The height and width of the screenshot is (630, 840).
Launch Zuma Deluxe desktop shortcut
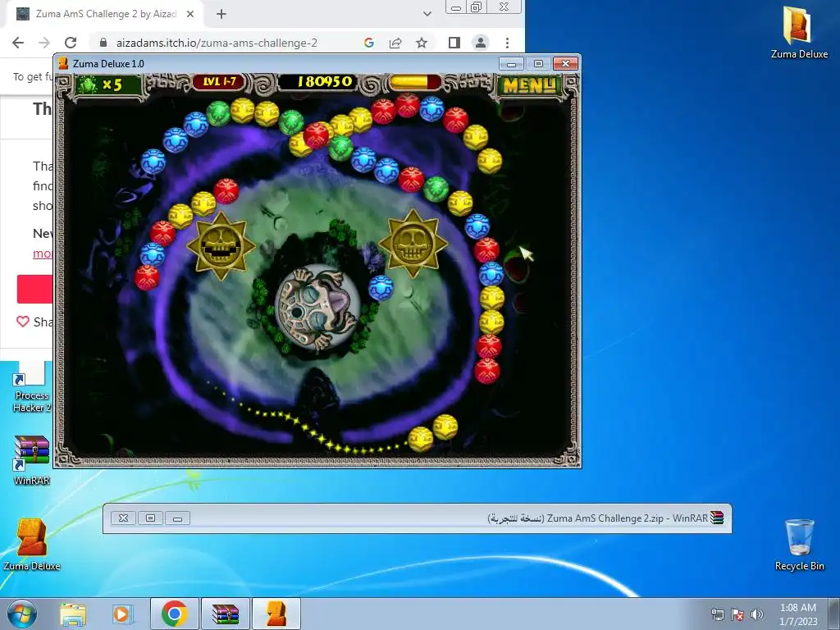(32, 545)
